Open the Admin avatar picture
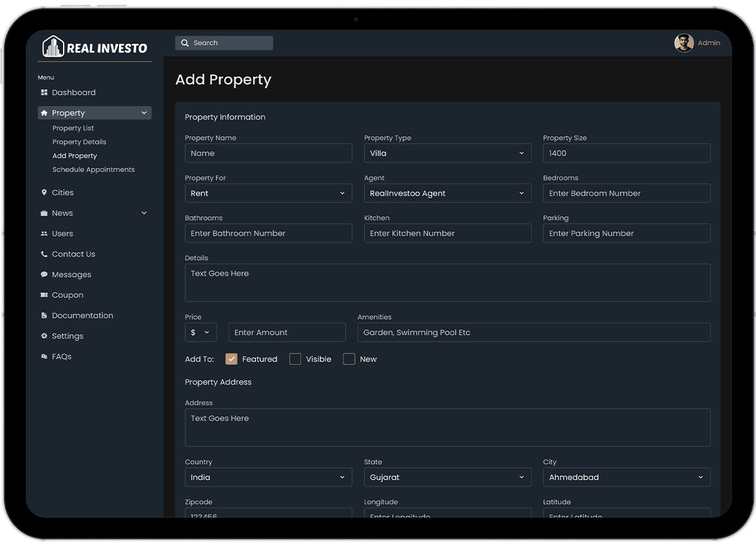 click(684, 43)
